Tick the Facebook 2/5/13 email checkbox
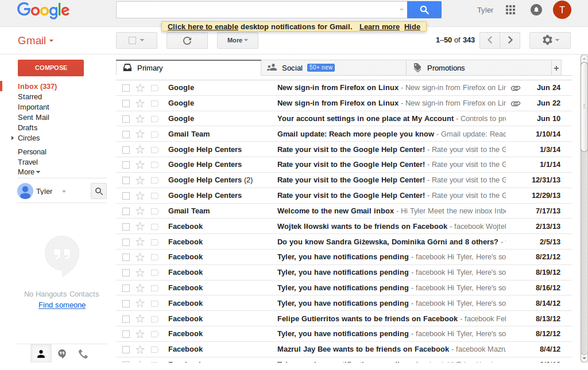 (x=126, y=242)
